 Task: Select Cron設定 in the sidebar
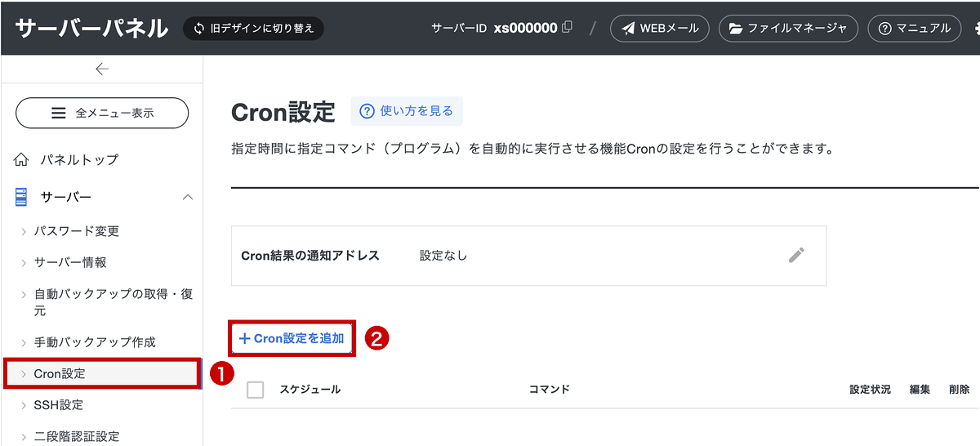tap(102, 373)
